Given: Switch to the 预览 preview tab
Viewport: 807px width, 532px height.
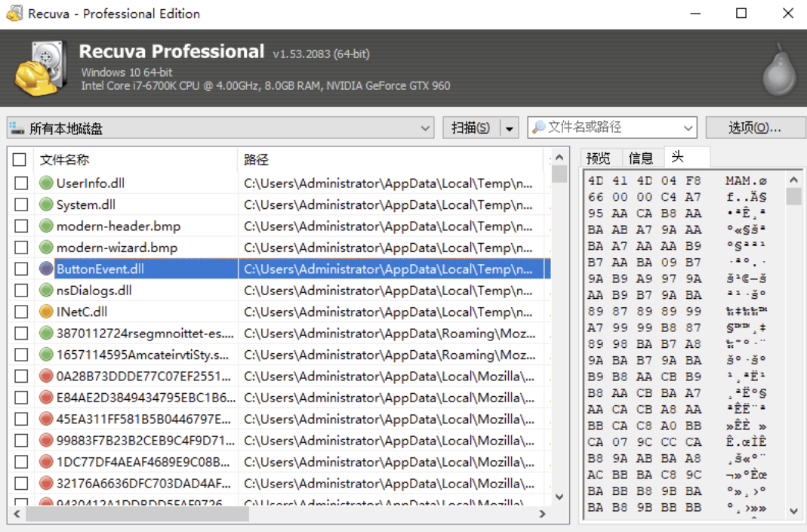Looking at the screenshot, I should (x=599, y=158).
